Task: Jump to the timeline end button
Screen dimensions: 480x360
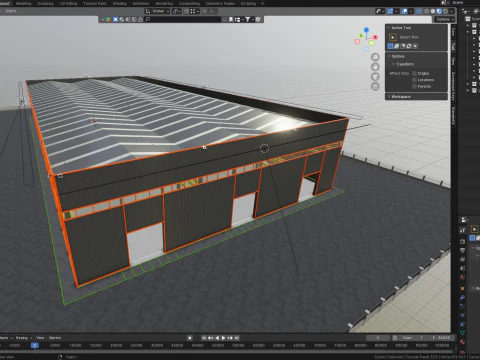Action: 236,338
